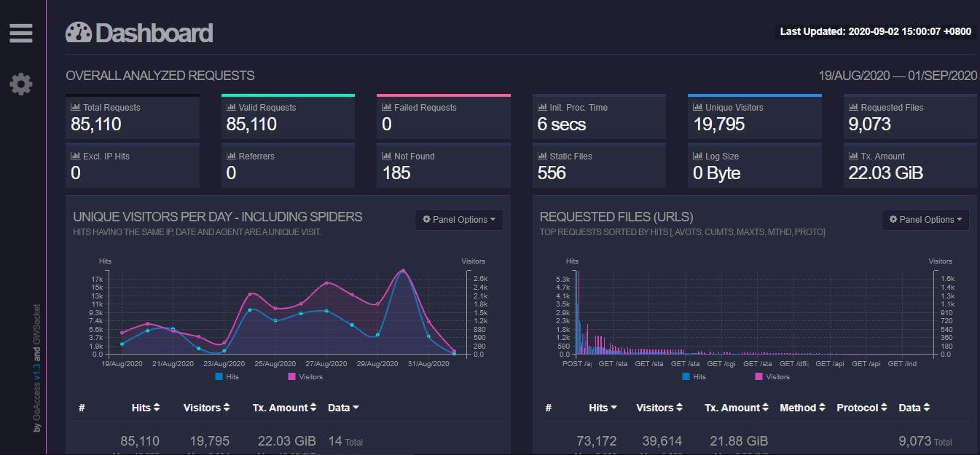Open Panel Options for Unique Visitors Per Day
Image resolution: width=980 pixels, height=455 pixels.
click(459, 219)
